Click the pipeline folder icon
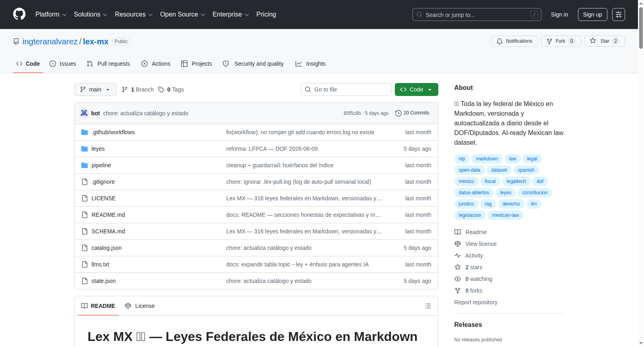This screenshot has height=347, width=644. click(x=85, y=165)
